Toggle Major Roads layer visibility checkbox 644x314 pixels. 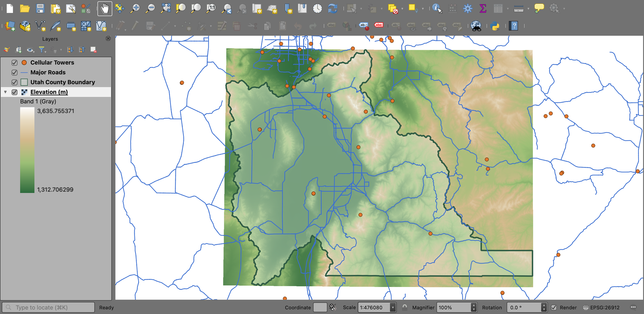coord(14,72)
